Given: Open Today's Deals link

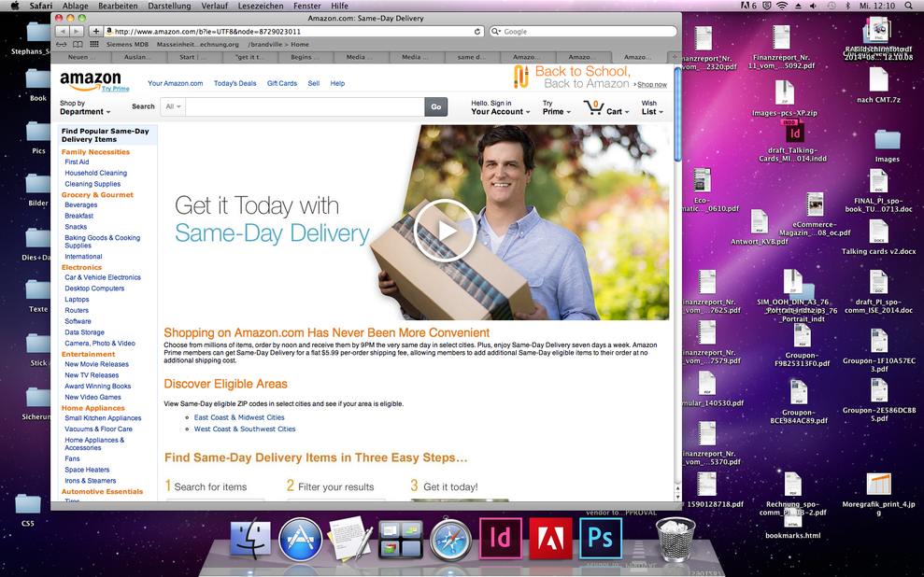Looking at the screenshot, I should [x=235, y=83].
